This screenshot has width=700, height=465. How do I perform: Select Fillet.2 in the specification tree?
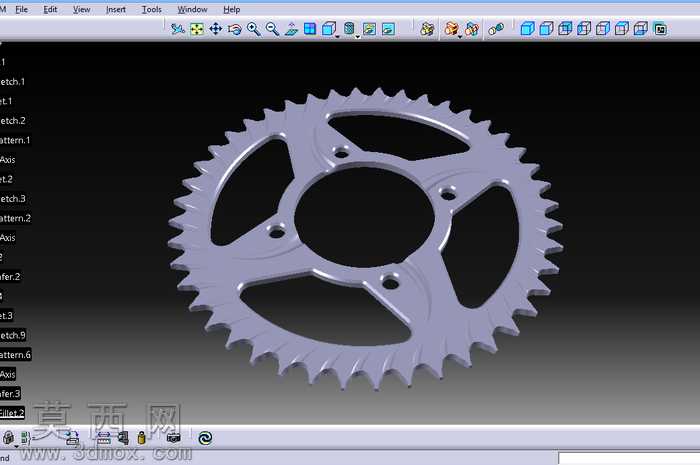[x=12, y=413]
